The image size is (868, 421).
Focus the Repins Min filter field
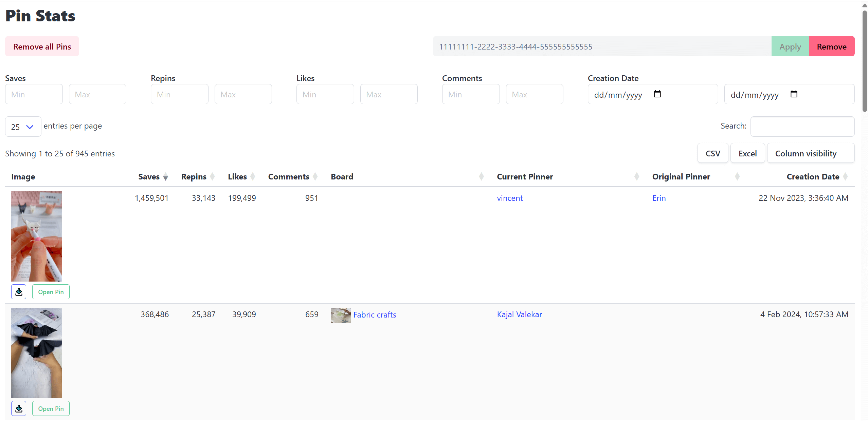(x=180, y=94)
